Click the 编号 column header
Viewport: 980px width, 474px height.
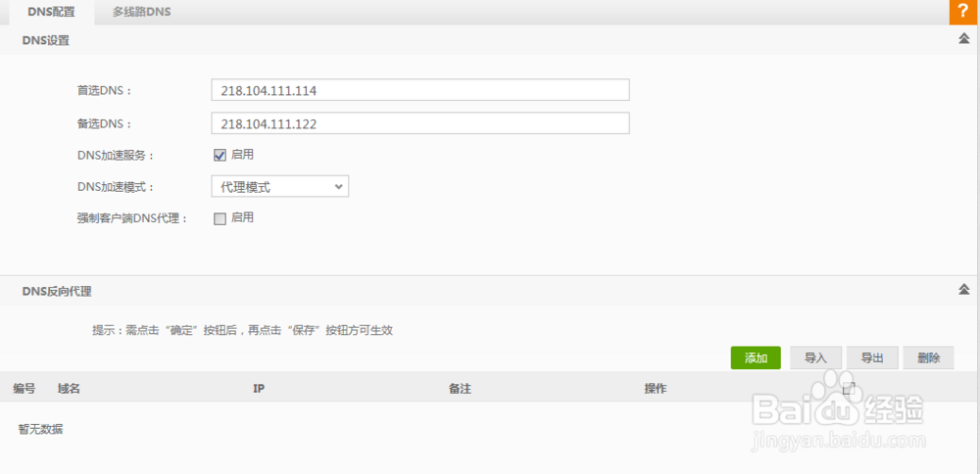coord(24,389)
